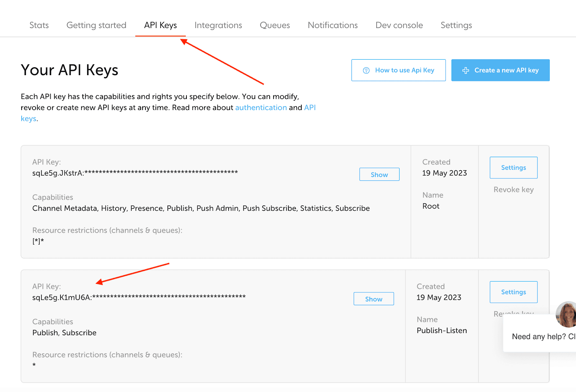
Task: Show the Publish-Listen API key
Action: (373, 299)
